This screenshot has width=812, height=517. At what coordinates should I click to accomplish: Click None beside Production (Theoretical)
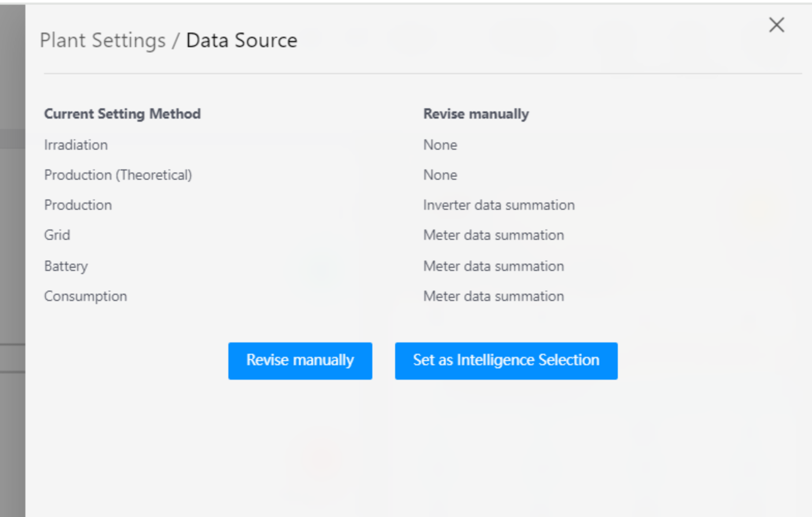pos(440,175)
